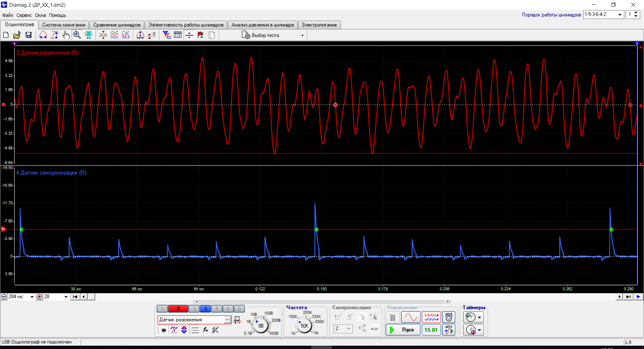The image size is (644, 349).
Task: Switch to Система зажигания tab
Action: click(64, 25)
